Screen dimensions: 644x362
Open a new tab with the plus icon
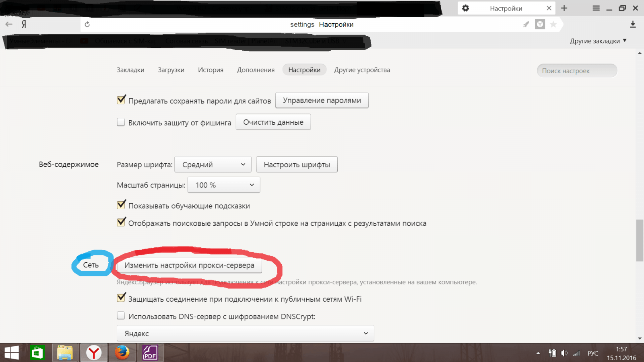pyautogui.click(x=564, y=8)
